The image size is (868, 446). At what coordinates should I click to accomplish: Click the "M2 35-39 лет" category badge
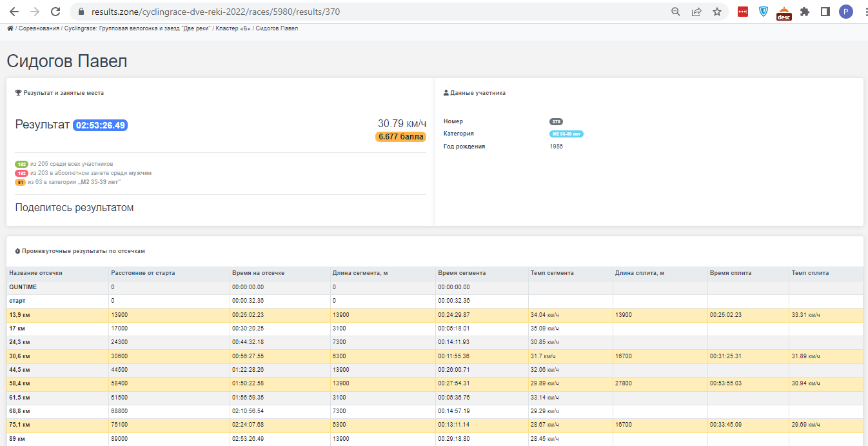pyautogui.click(x=566, y=134)
